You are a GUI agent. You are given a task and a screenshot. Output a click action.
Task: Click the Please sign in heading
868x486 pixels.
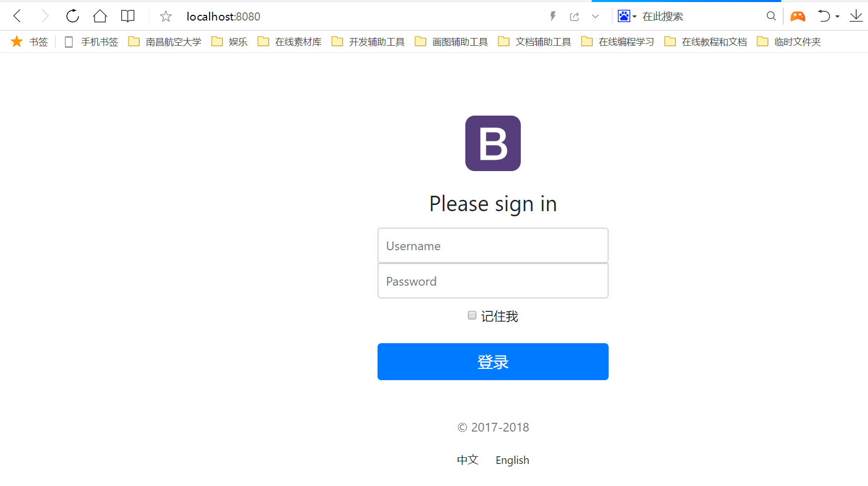493,204
